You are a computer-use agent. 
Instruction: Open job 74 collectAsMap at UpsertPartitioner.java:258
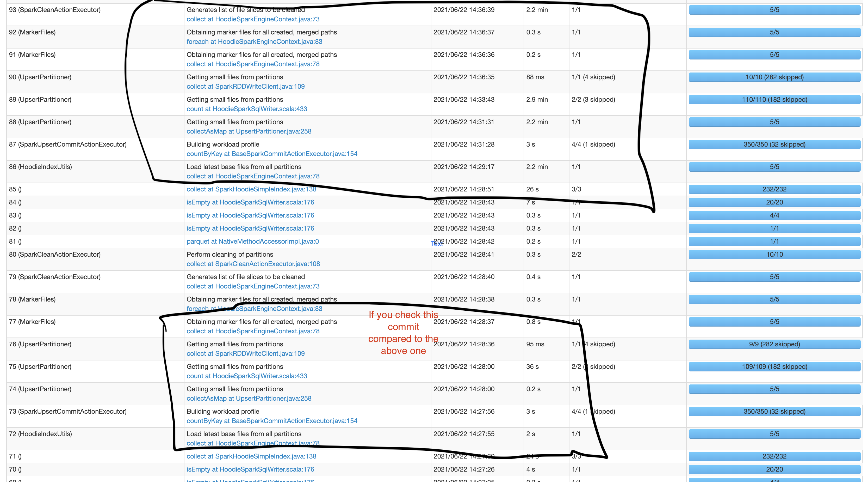coord(249,398)
